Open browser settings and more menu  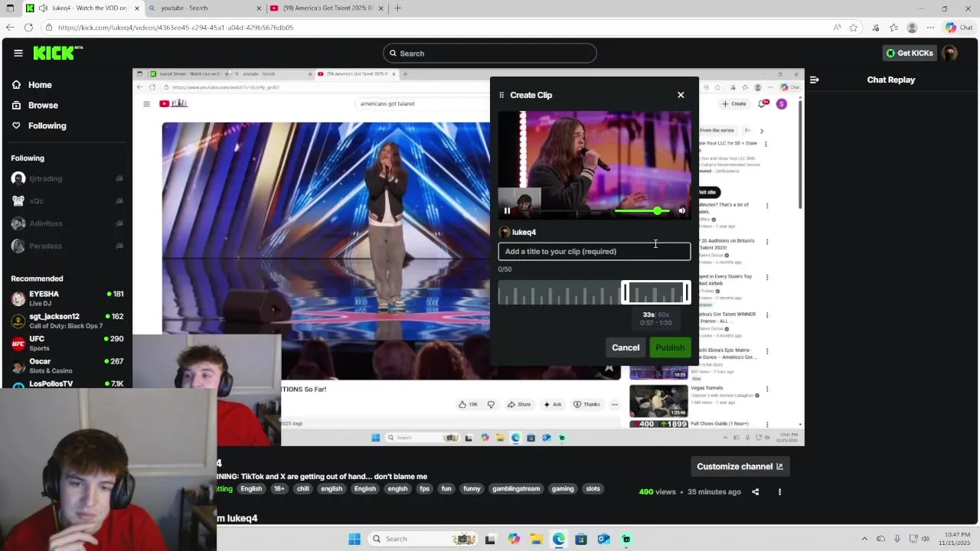929,28
